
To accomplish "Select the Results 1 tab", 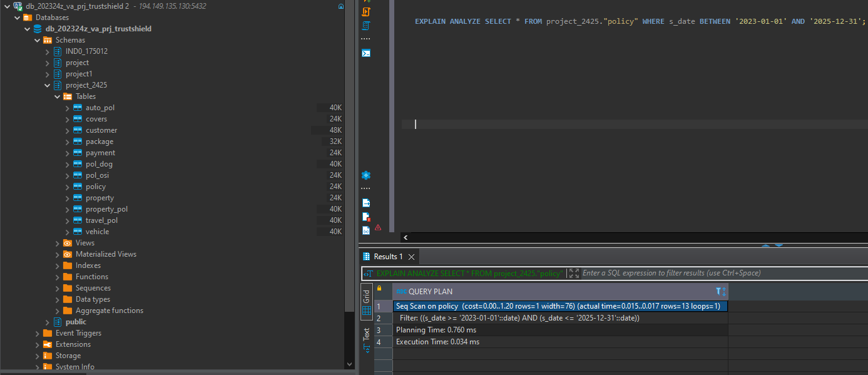I will [x=387, y=257].
